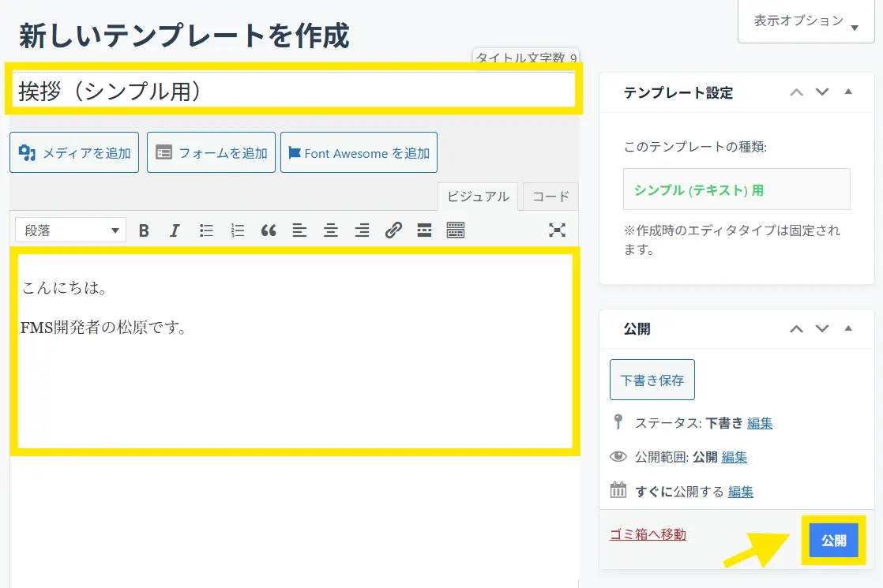Viewport: 883px width, 588px height.
Task: Apply italic formatting to text
Action: (x=175, y=230)
